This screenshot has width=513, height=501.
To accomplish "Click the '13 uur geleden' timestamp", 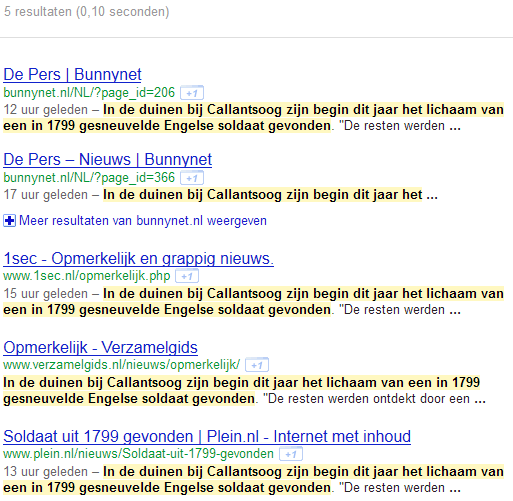I will pos(46,472).
